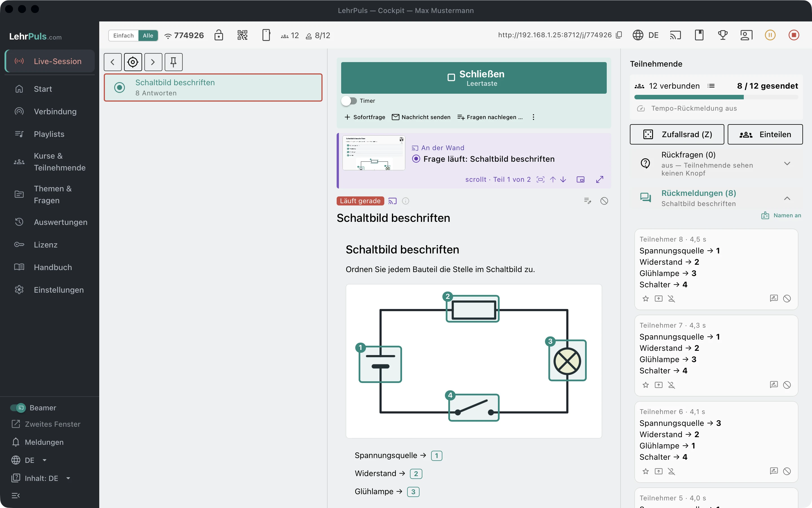Switch view mode to Einfach
Screen dimensions: 812x508
point(123,36)
